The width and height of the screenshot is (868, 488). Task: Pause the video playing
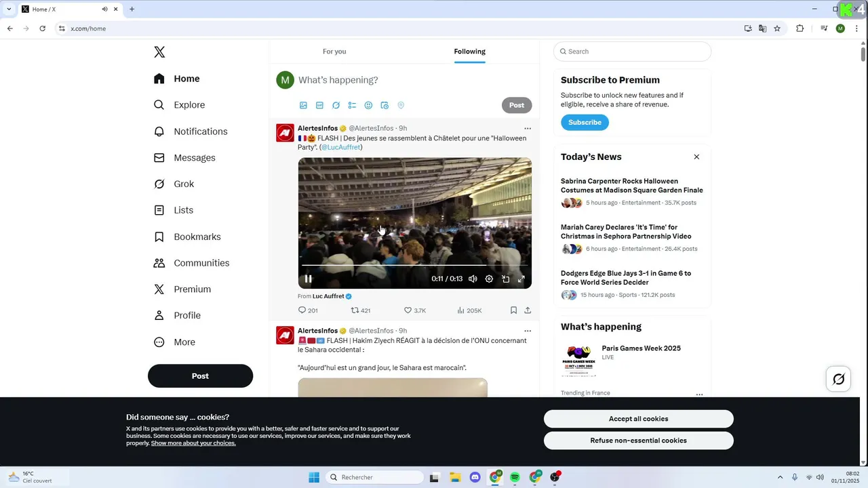(309, 279)
